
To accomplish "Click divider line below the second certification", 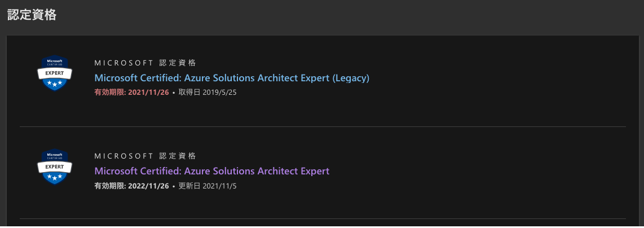I will pyautogui.click(x=323, y=218).
